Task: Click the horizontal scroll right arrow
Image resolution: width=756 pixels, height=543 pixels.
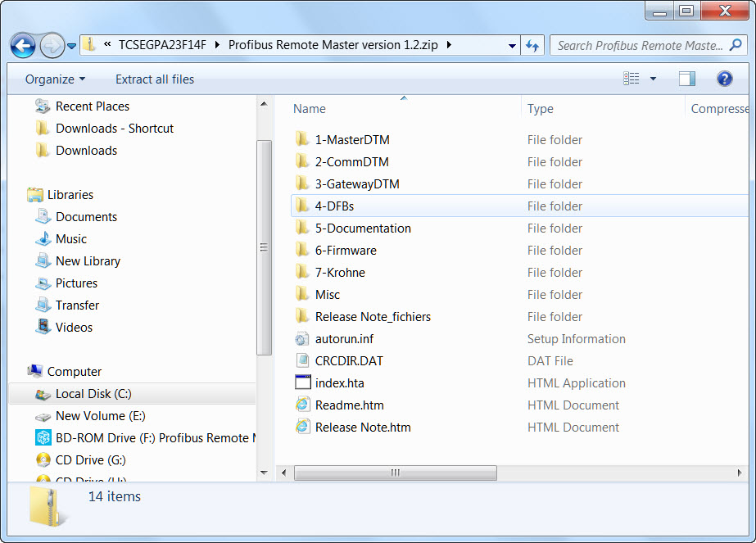Action: coord(740,473)
